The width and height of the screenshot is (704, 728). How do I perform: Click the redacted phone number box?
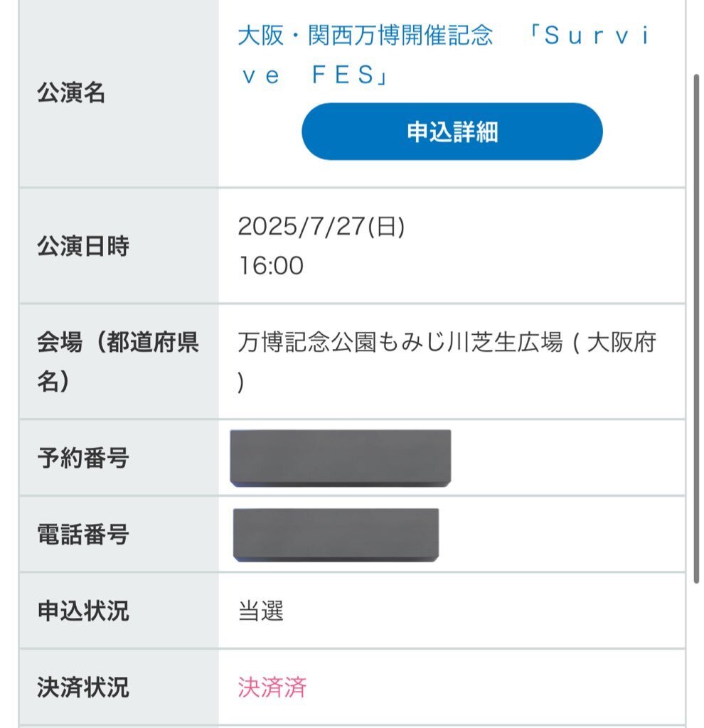coord(336,535)
